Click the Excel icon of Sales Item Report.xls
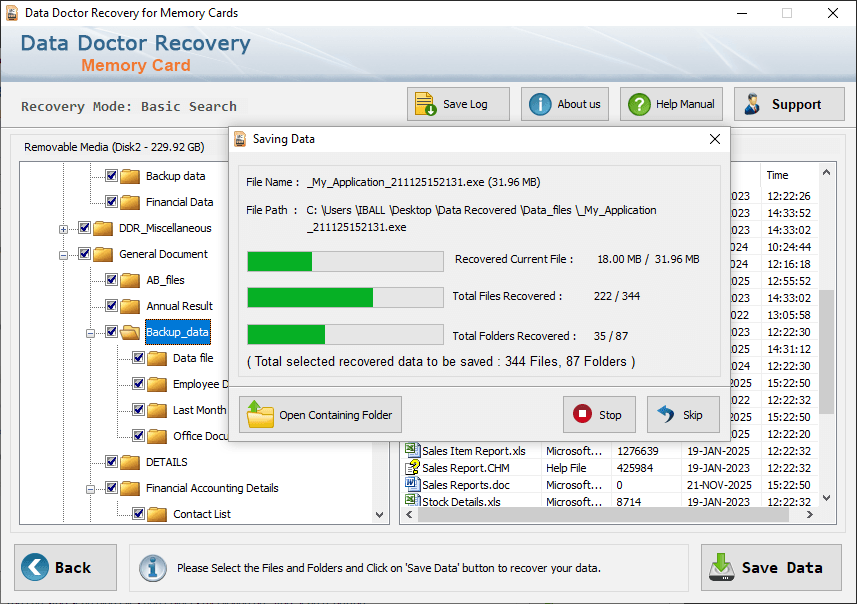857x604 pixels. (412, 450)
